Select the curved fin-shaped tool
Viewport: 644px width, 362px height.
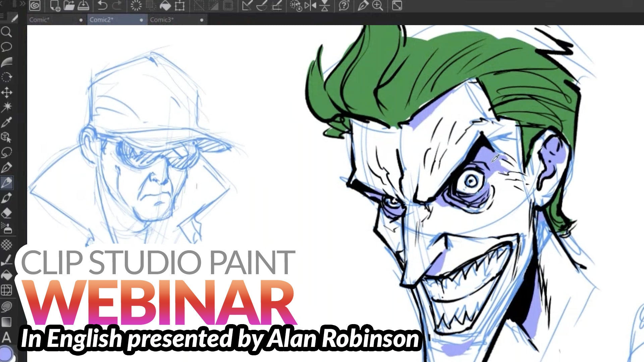tap(6, 62)
